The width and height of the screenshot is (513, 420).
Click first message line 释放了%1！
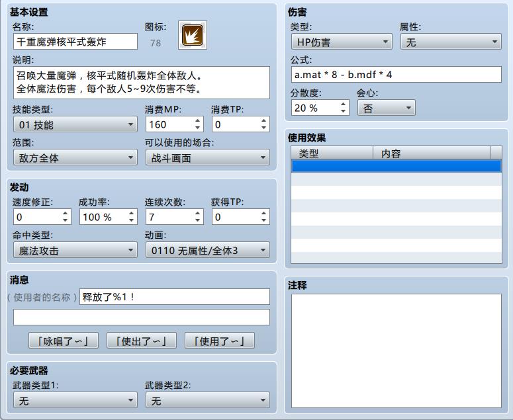point(175,297)
